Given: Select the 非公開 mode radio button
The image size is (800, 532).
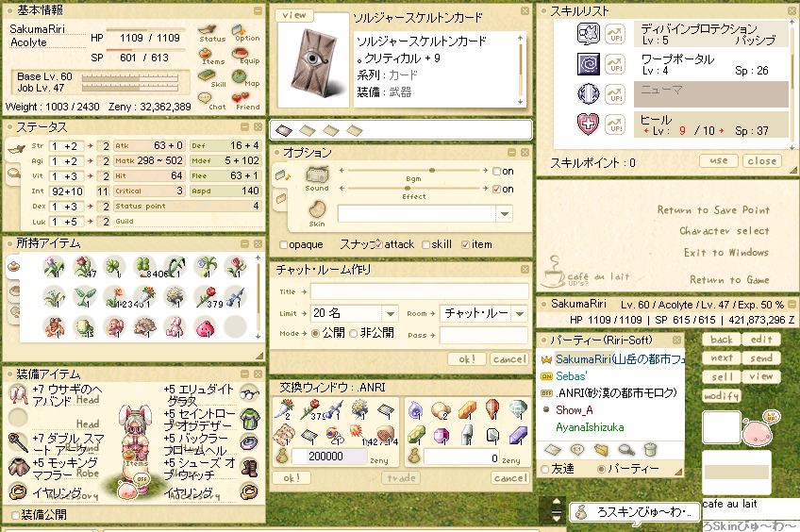Looking at the screenshot, I should 353,334.
